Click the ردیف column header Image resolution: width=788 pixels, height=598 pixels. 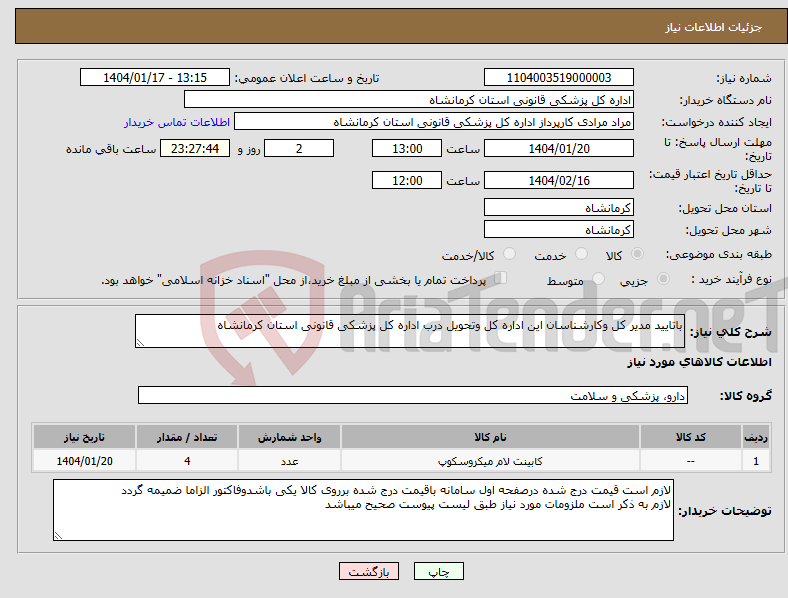click(756, 437)
